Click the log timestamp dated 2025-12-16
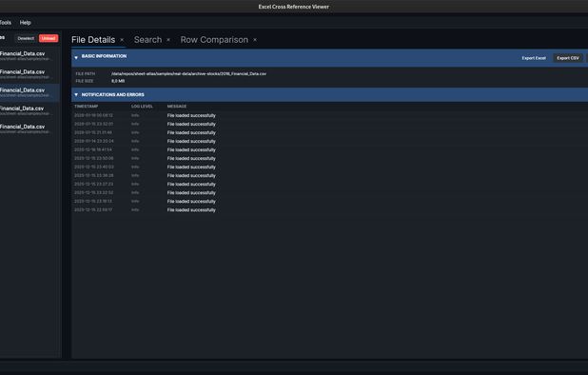Viewport: 588px width, 375px height. coord(93,150)
